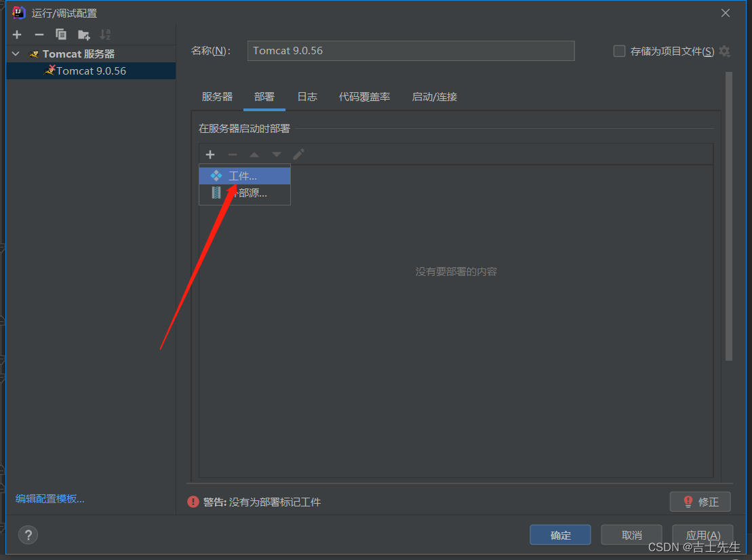
Task: Enable 存储为项目文件 checkbox
Action: tap(619, 51)
